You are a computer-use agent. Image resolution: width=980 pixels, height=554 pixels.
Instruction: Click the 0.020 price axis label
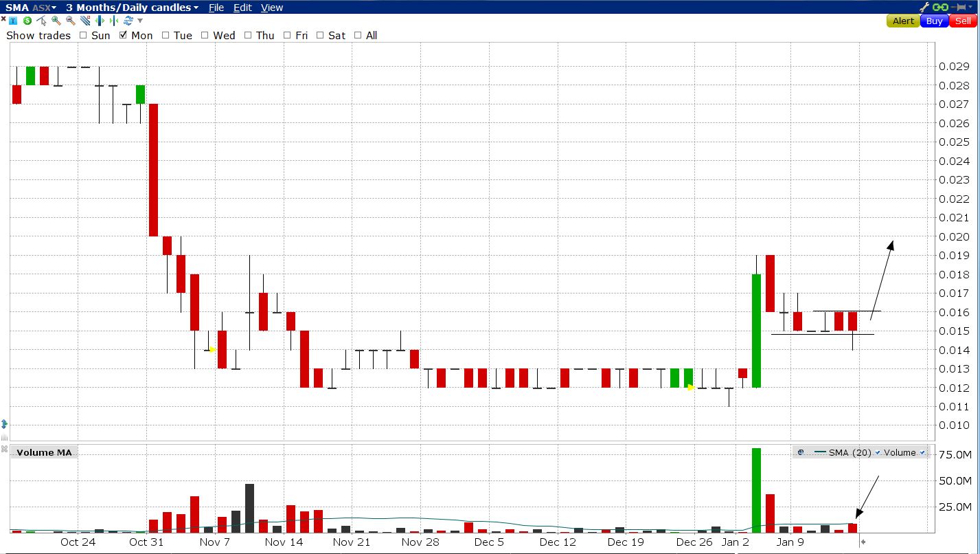[x=953, y=236]
